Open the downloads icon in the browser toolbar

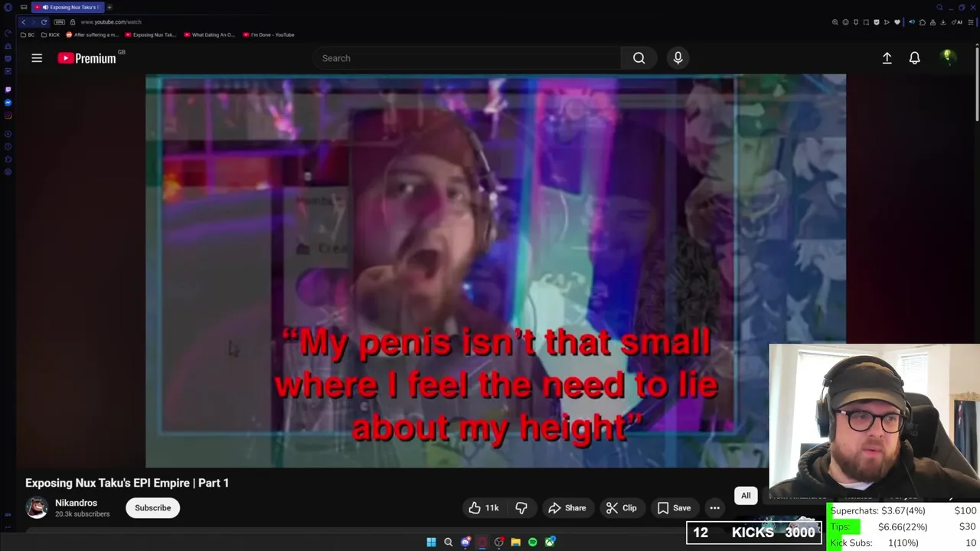[942, 22]
